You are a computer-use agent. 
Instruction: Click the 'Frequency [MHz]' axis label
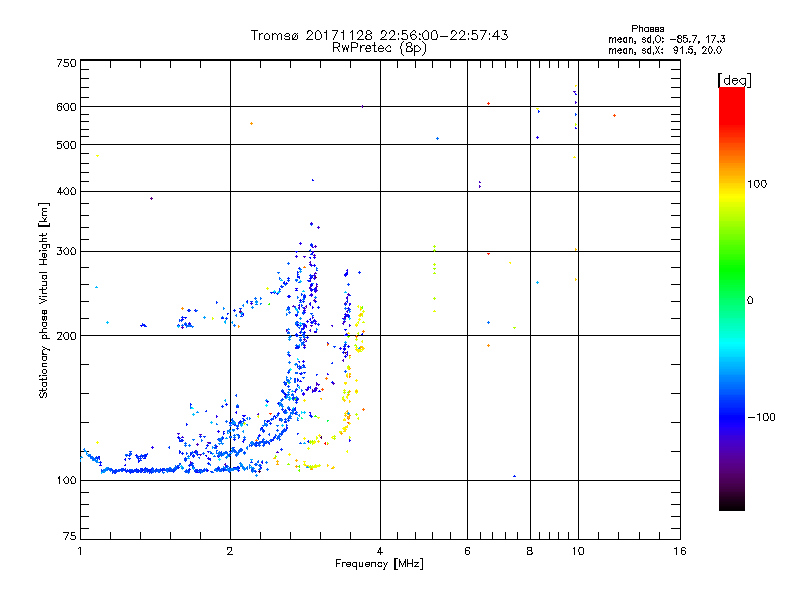(x=379, y=564)
